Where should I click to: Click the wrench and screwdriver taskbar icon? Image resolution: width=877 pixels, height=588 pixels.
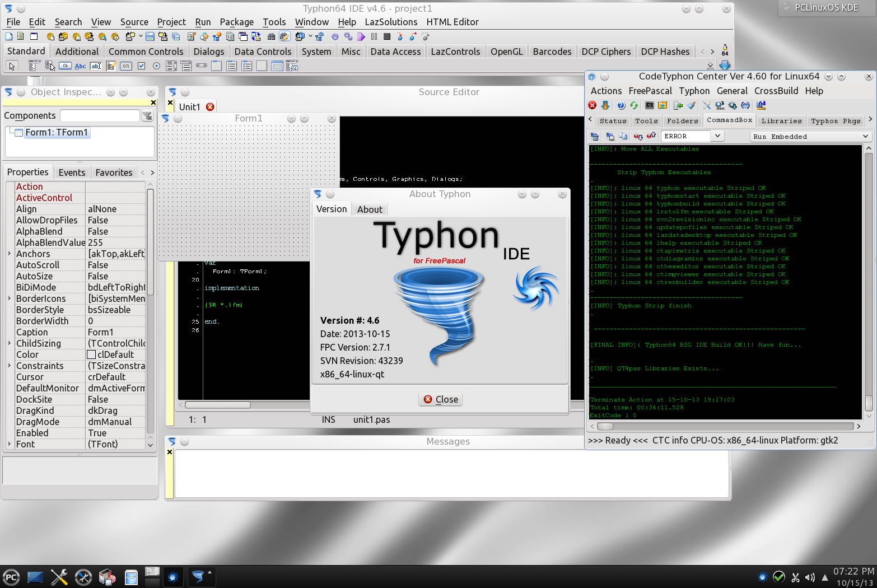click(59, 577)
